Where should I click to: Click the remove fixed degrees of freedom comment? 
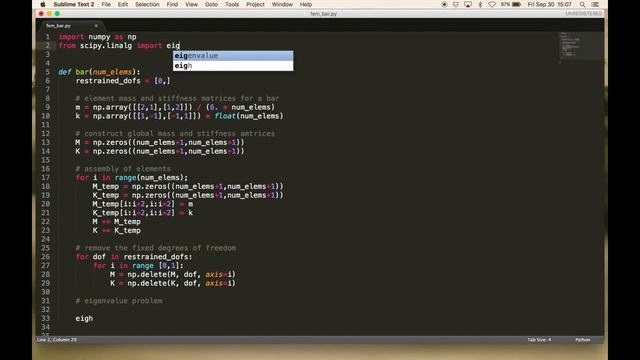pos(156,248)
